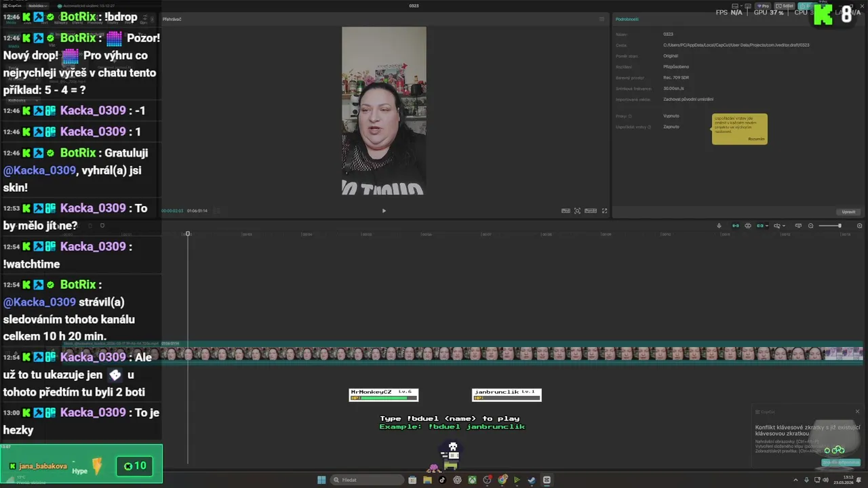Viewport: 868px width, 488px height.
Task: Click the green 10 hype counter
Action: click(x=134, y=466)
